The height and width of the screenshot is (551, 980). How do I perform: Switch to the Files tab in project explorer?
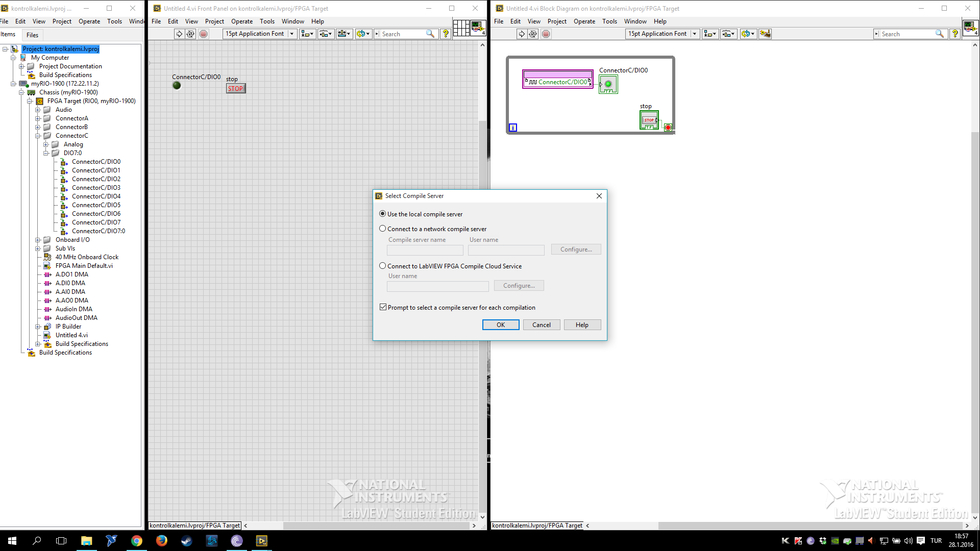click(32, 35)
